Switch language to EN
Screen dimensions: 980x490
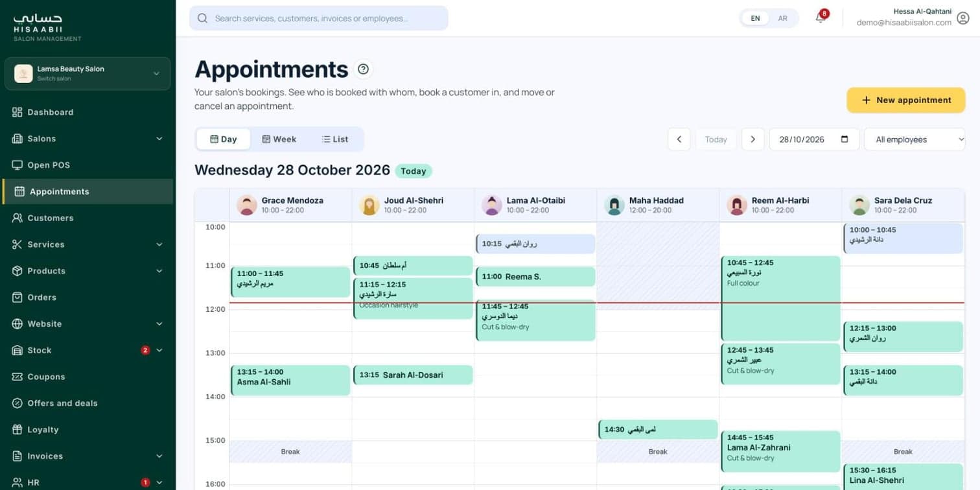755,18
